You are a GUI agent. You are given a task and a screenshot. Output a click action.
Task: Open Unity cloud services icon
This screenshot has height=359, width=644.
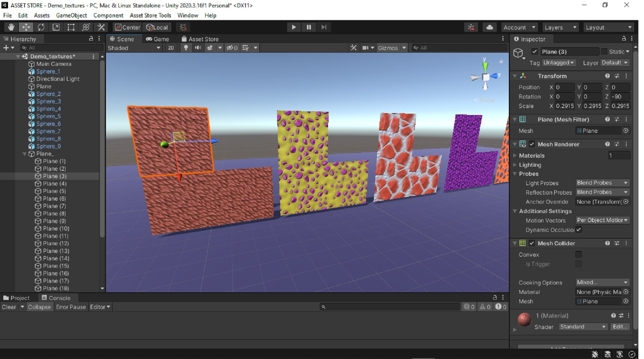pyautogui.click(x=490, y=27)
